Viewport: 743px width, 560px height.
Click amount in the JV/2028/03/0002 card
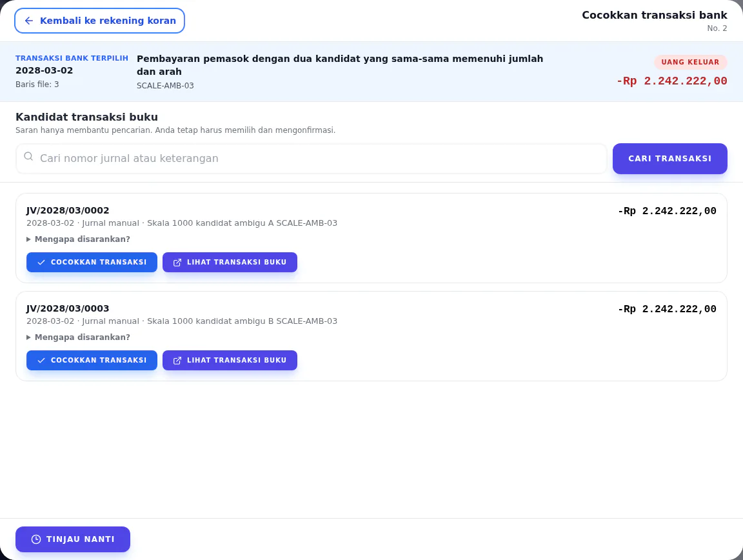point(667,211)
